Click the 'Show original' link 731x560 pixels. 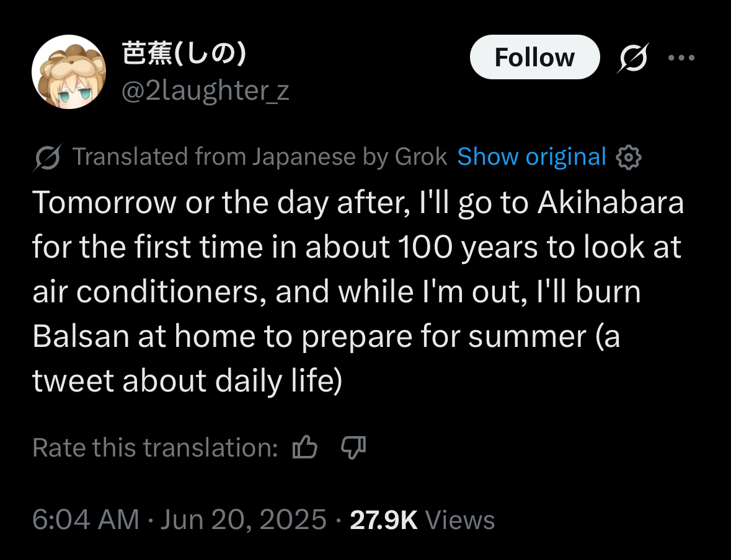point(531,157)
